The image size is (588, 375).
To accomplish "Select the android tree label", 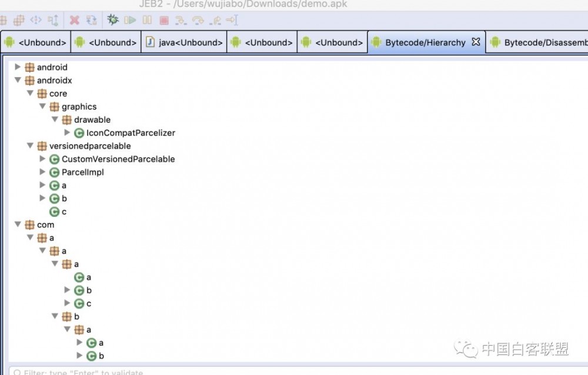I will (x=52, y=68).
